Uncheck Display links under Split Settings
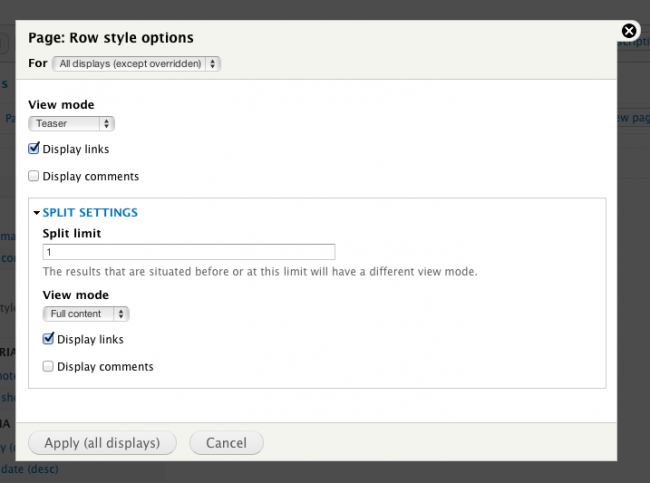This screenshot has height=483, width=650. pos(49,340)
